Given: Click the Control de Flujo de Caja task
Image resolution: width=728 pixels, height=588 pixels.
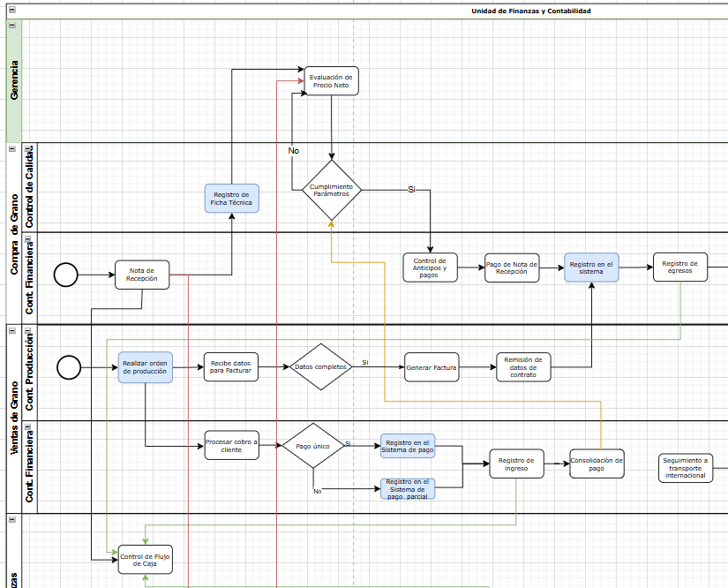Looking at the screenshot, I should pos(144,559).
